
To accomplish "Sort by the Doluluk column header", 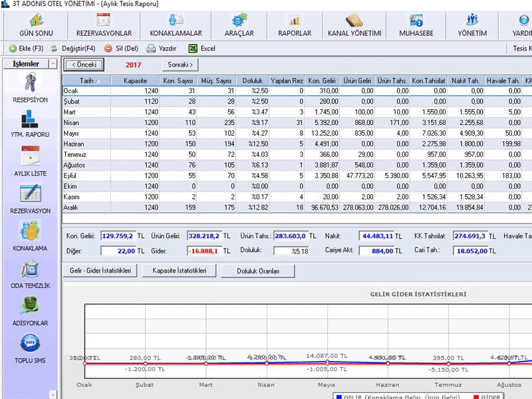I will [253, 80].
